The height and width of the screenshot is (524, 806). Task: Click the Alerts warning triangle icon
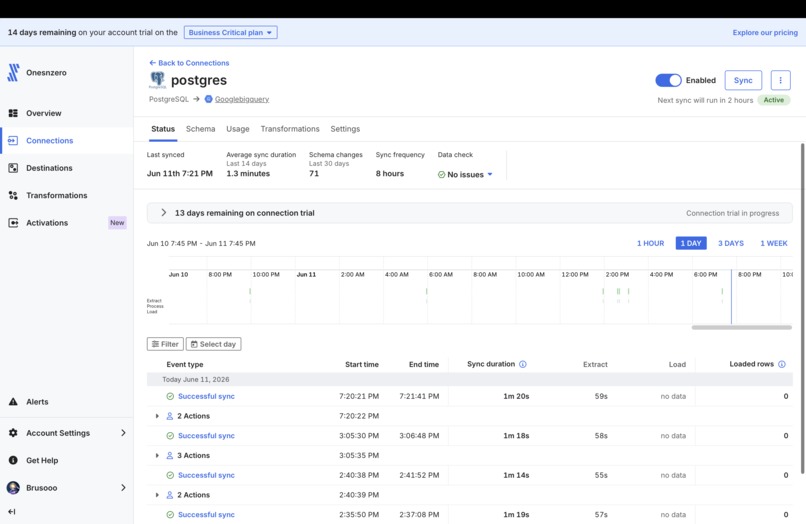(13, 402)
